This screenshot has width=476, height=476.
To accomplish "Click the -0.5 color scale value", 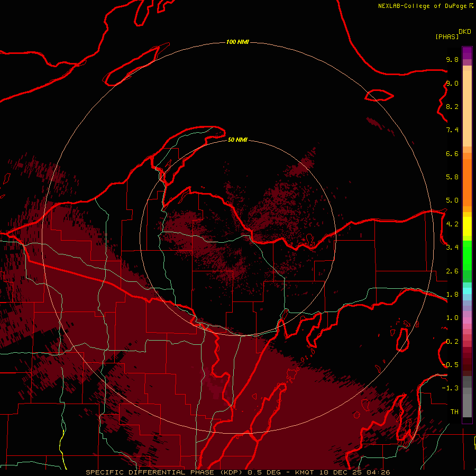I will pyautogui.click(x=451, y=365).
